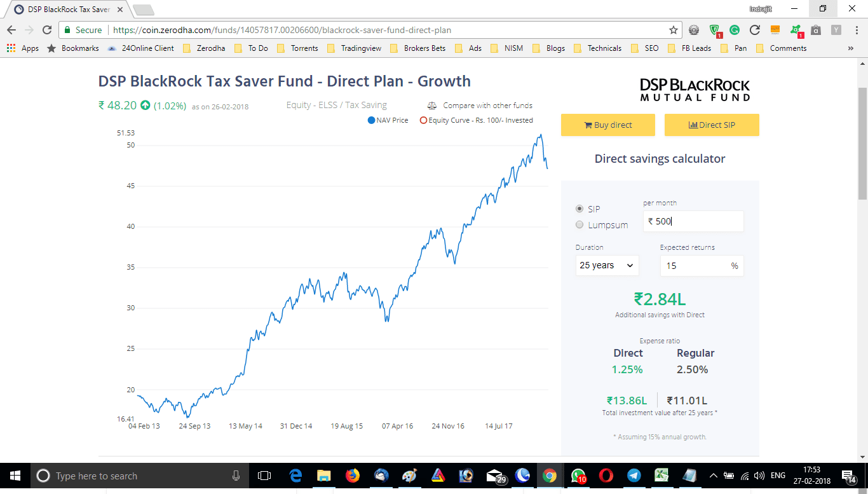Screen dimensions: 868x494
Task: Select the SIP radio option
Action: coord(579,209)
